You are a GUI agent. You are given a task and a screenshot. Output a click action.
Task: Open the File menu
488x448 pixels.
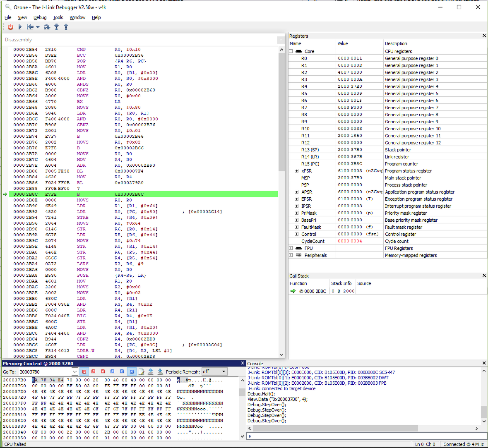[8, 17]
